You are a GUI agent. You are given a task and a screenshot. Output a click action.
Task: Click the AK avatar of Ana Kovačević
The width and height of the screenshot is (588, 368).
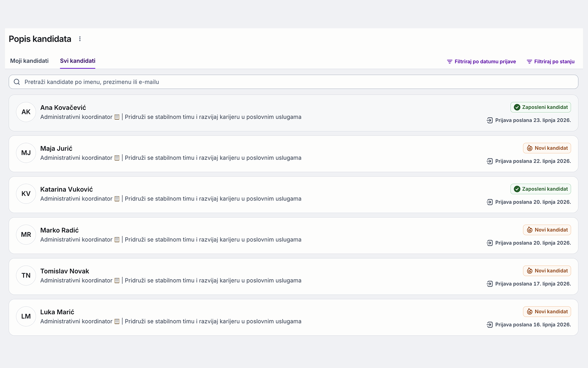coord(26,112)
